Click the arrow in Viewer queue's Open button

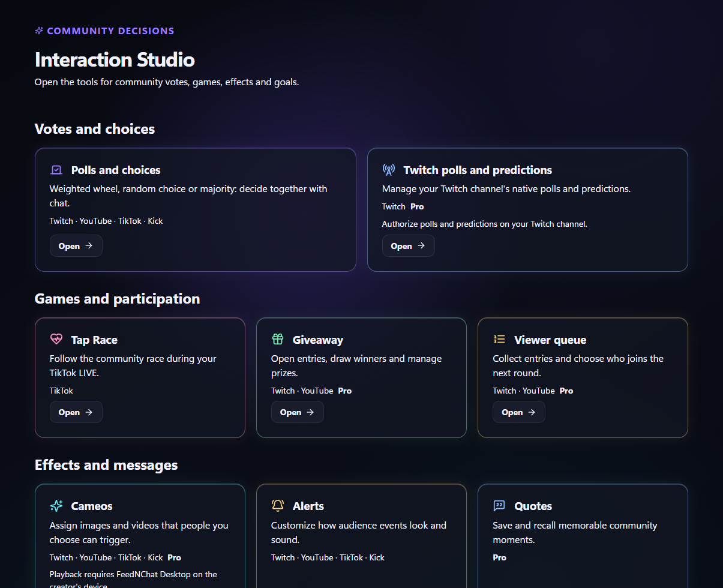[x=532, y=412]
